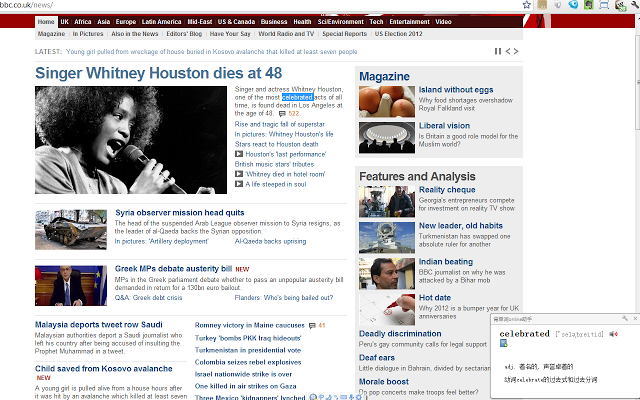The width and height of the screenshot is (640, 400).
Task: Open Editors' Blog link
Action: pyautogui.click(x=184, y=34)
